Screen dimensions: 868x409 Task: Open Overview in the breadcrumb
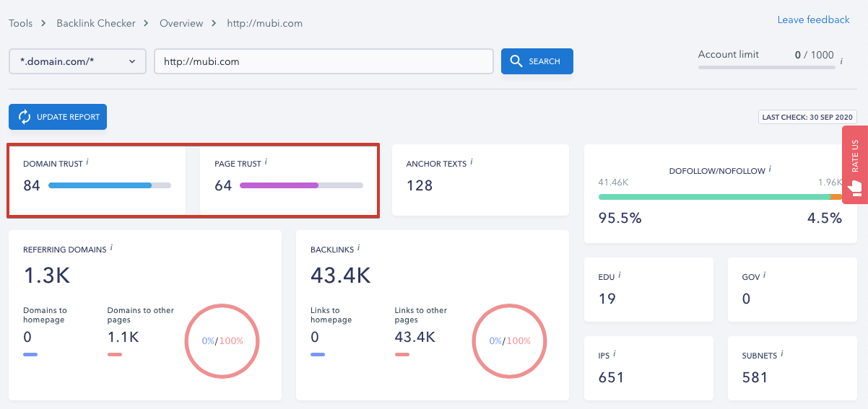coord(181,23)
